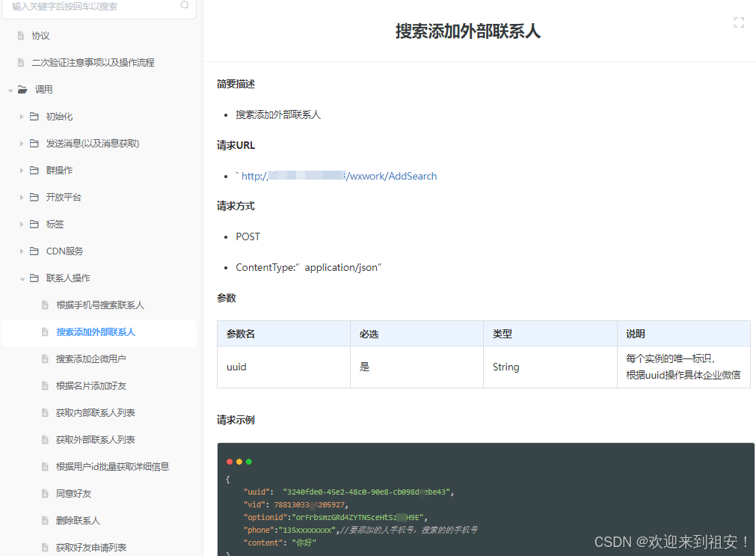Toggle fullscreen with the expand icon

pos(739,22)
